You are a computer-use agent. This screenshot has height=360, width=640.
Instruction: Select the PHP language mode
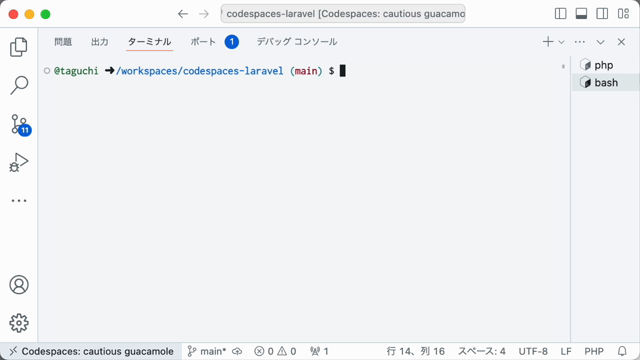tap(594, 351)
